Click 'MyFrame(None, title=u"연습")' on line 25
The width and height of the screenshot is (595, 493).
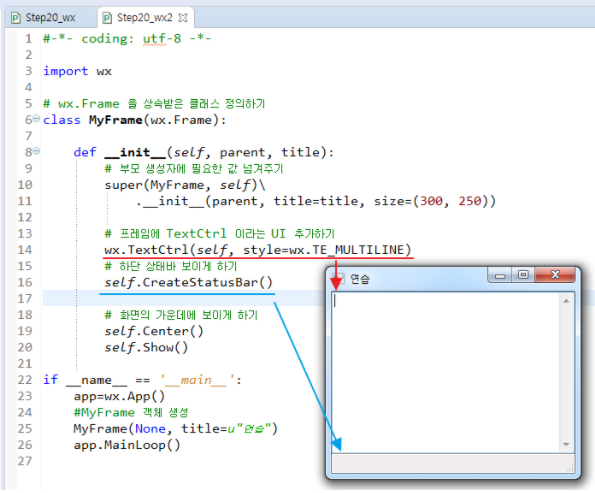pos(176,429)
